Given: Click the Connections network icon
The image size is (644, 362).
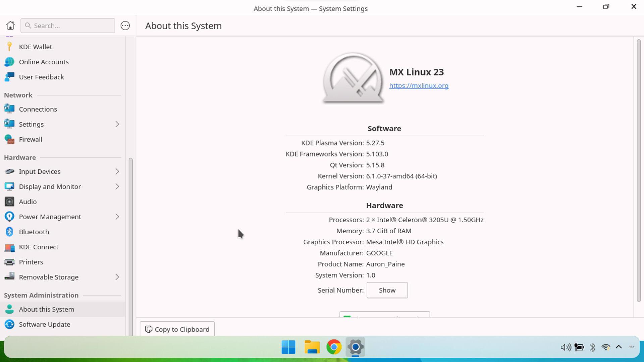Looking at the screenshot, I should [x=9, y=109].
